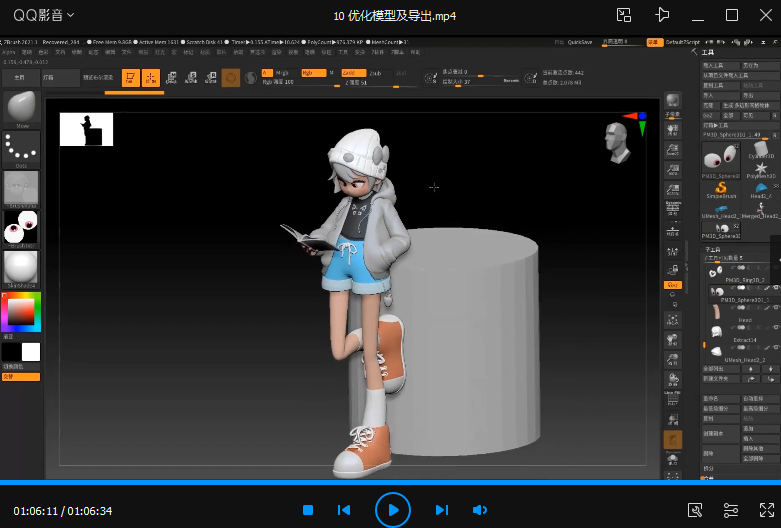This screenshot has height=528, width=781.
Task: Open the playback settings equalizer icon
Action: [x=731, y=510]
